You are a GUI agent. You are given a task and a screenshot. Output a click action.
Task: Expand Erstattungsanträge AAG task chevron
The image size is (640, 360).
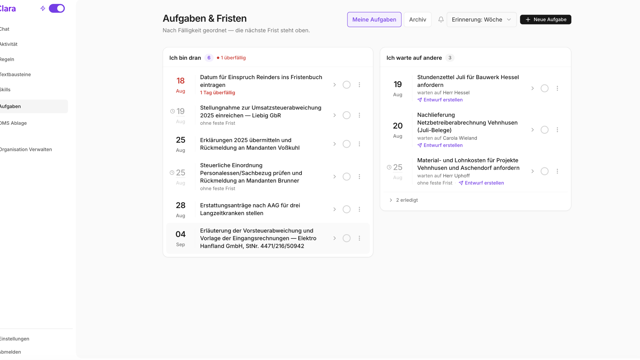334,209
